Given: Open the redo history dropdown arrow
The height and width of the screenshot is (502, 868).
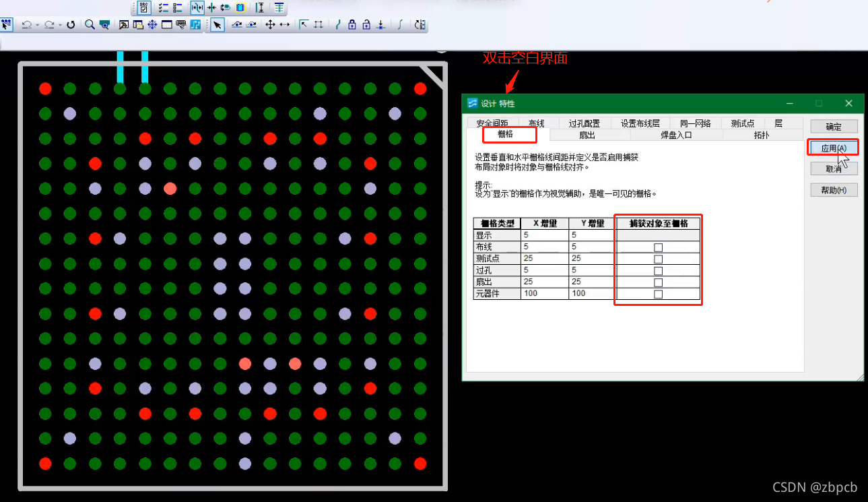Looking at the screenshot, I should [x=60, y=25].
